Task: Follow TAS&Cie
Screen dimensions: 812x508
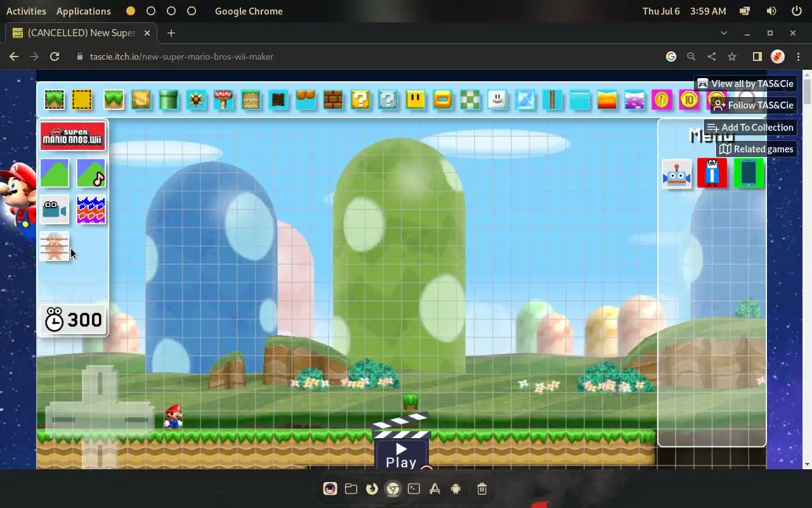Action: tap(753, 105)
